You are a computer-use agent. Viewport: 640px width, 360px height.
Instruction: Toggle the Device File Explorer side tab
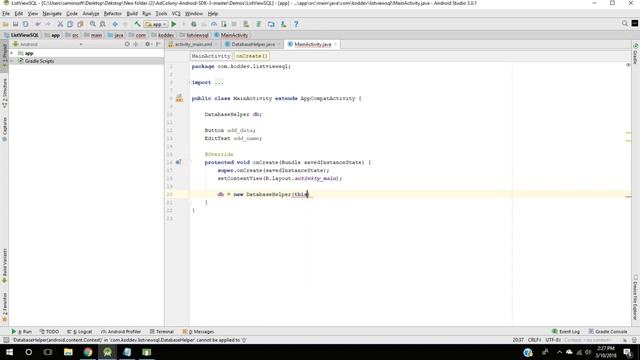click(x=636, y=297)
